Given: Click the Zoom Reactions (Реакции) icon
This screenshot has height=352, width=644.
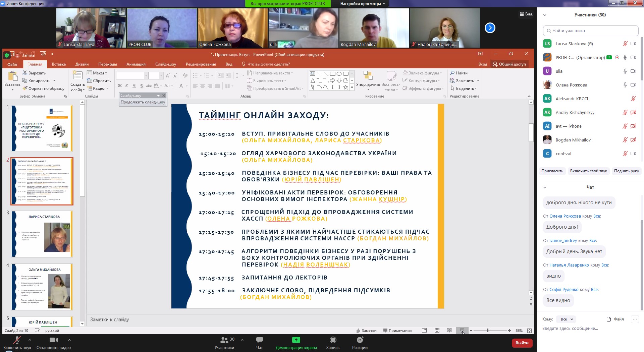Looking at the screenshot, I should point(360,340).
